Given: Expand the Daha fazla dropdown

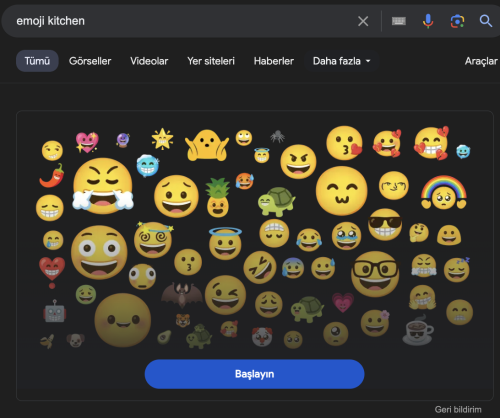Looking at the screenshot, I should pos(342,61).
